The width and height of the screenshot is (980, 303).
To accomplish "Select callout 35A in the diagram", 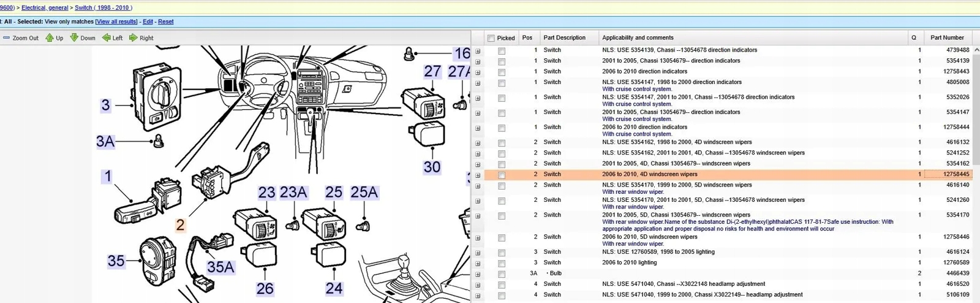I will 221,267.
